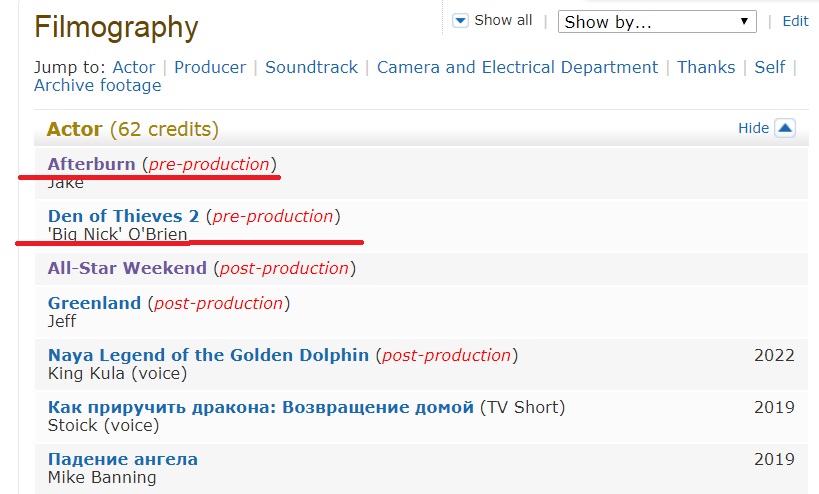This screenshot has height=494, width=819.
Task: Jump to the Thanks section
Action: click(x=706, y=67)
